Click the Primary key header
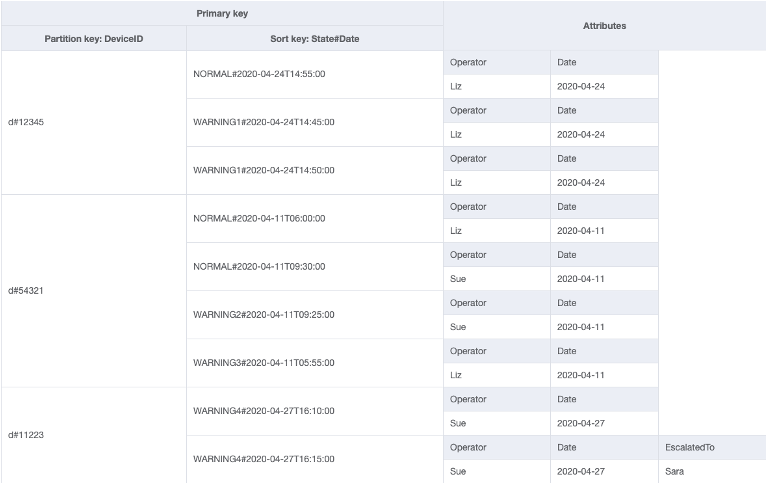This screenshot has height=483, width=766. 221,13
